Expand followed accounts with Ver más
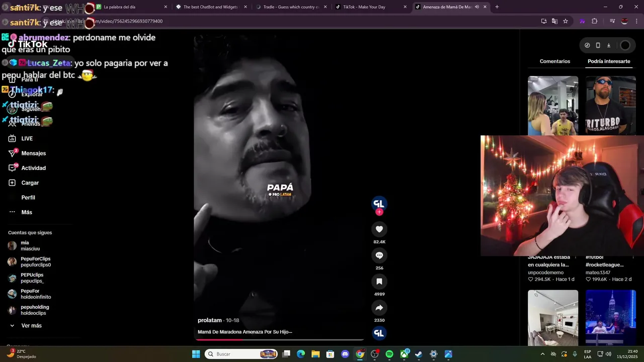Screen dimensions: 644x362 (31, 326)
